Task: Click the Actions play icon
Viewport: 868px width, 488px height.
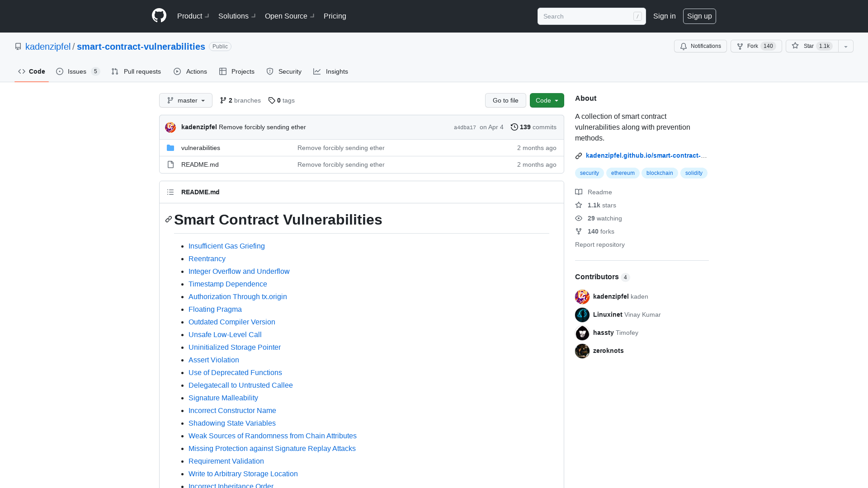Action: click(x=177, y=71)
